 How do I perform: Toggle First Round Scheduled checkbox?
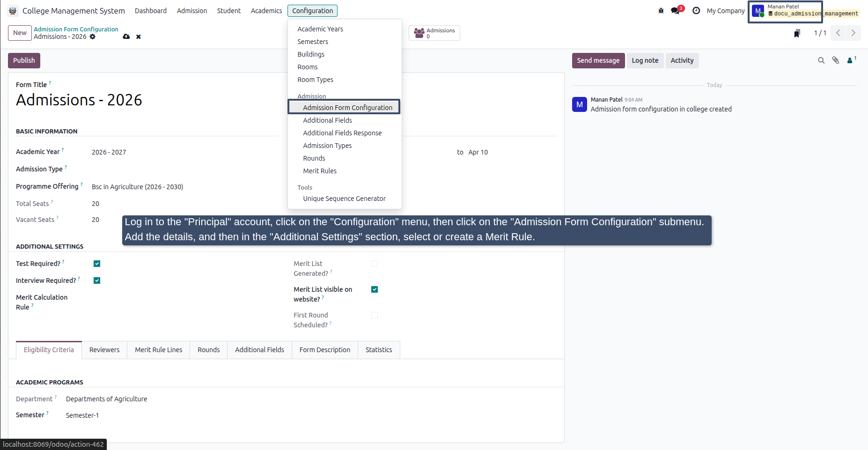(375, 315)
